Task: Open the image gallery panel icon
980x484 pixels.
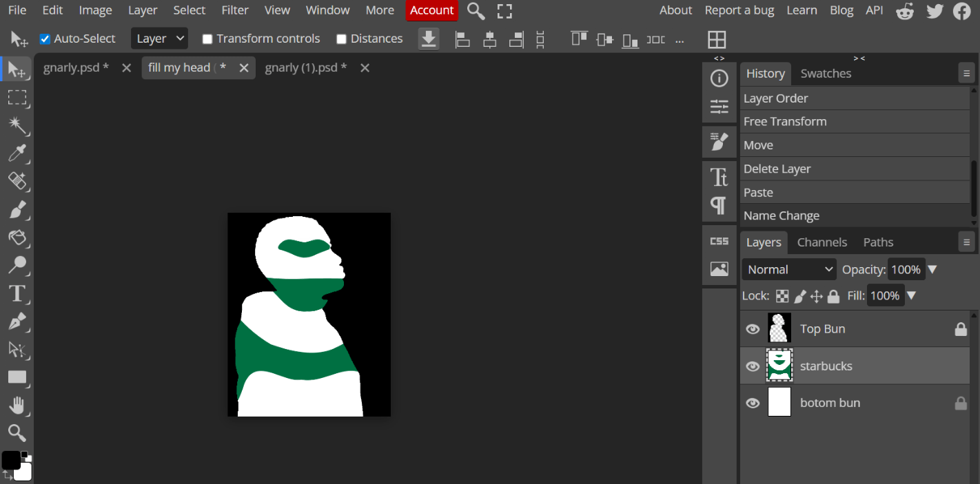Action: pyautogui.click(x=719, y=269)
